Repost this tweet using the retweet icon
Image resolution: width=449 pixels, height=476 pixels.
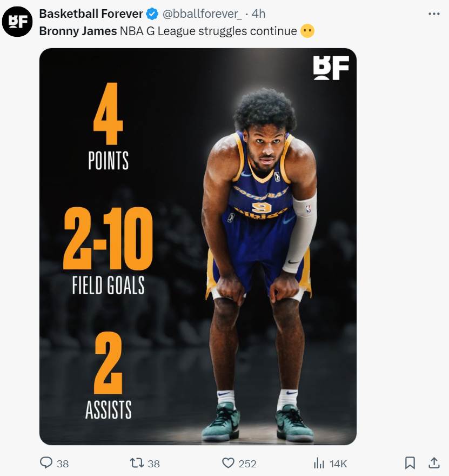tap(136, 463)
